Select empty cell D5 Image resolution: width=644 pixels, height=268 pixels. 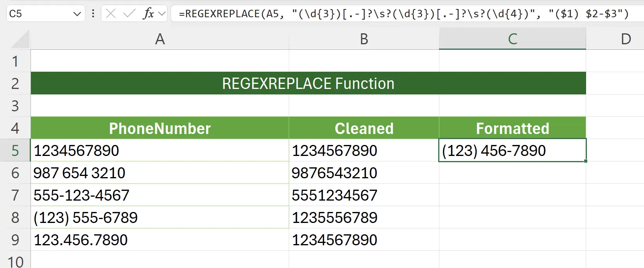[x=615, y=150]
